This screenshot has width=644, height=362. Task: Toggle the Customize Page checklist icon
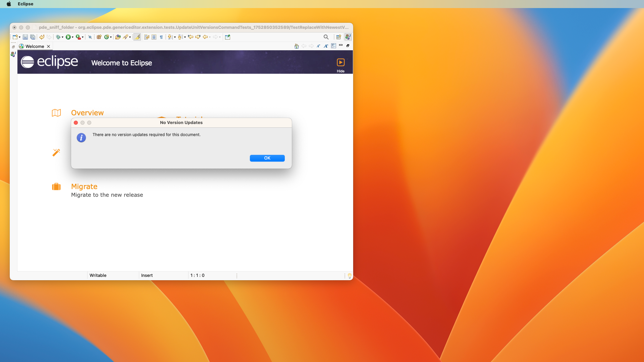click(x=333, y=46)
